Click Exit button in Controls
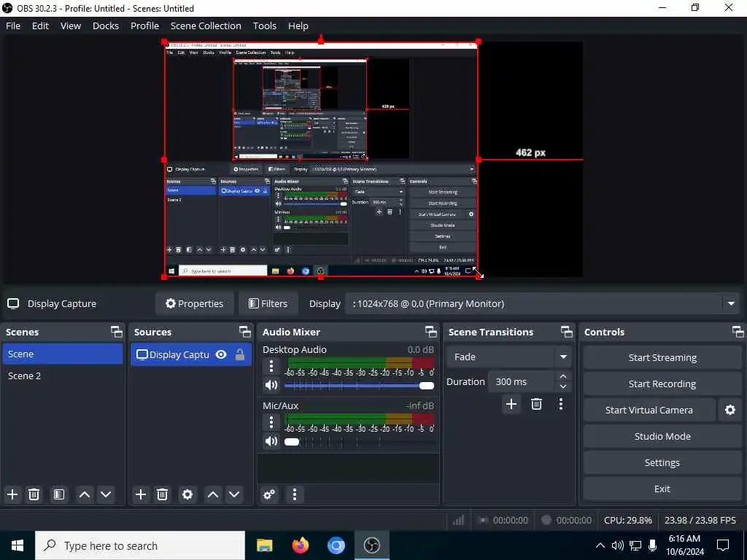 [662, 489]
